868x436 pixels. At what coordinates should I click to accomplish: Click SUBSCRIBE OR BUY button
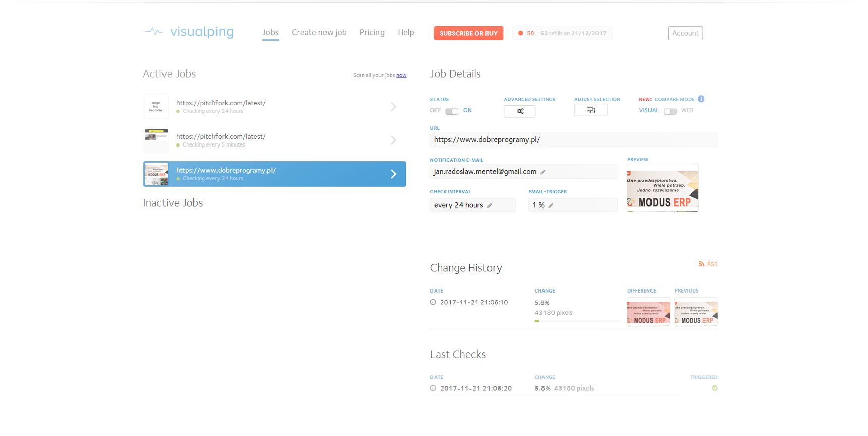tap(468, 33)
